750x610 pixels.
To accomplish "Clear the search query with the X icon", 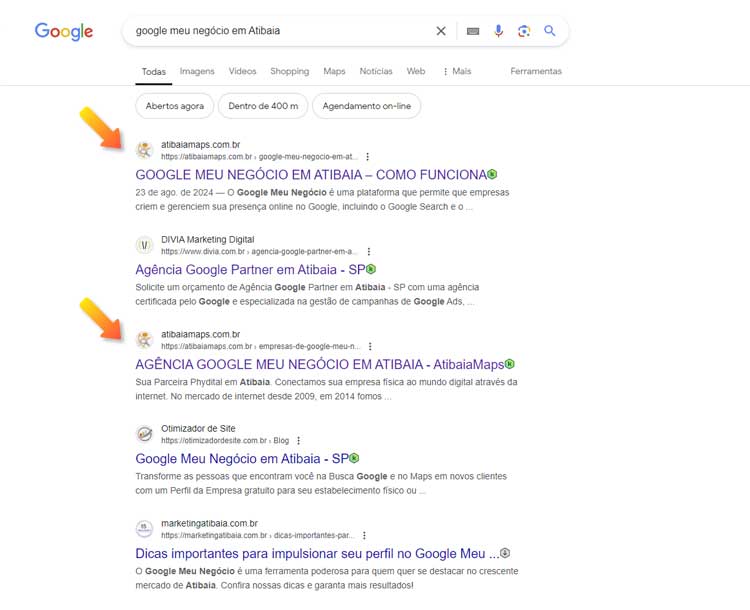I will (x=441, y=31).
